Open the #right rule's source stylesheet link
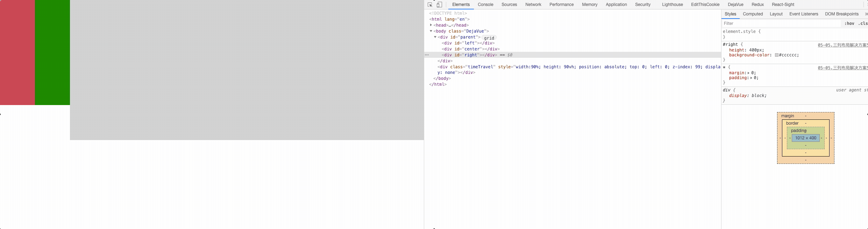 pos(842,45)
